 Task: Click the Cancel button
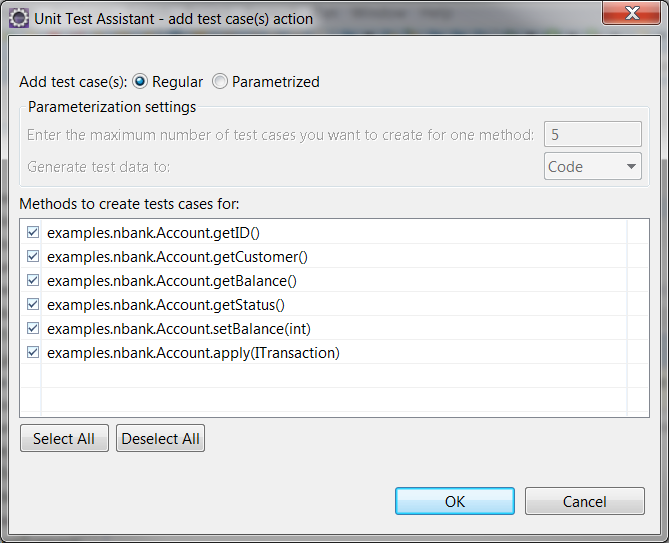point(585,501)
